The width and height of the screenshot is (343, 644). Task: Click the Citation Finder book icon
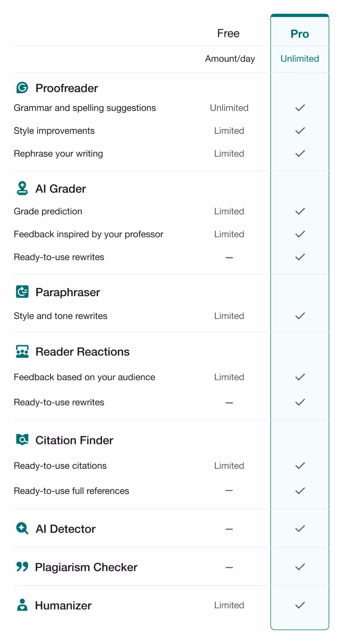pos(22,439)
